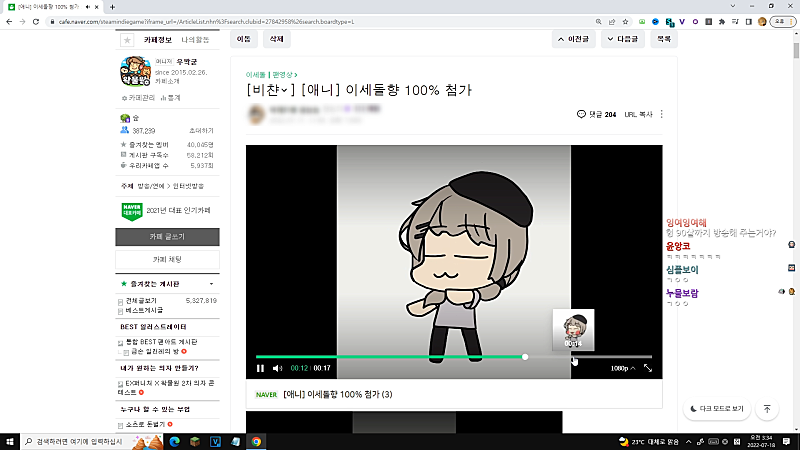Click the cafe profile logo image

click(135, 71)
